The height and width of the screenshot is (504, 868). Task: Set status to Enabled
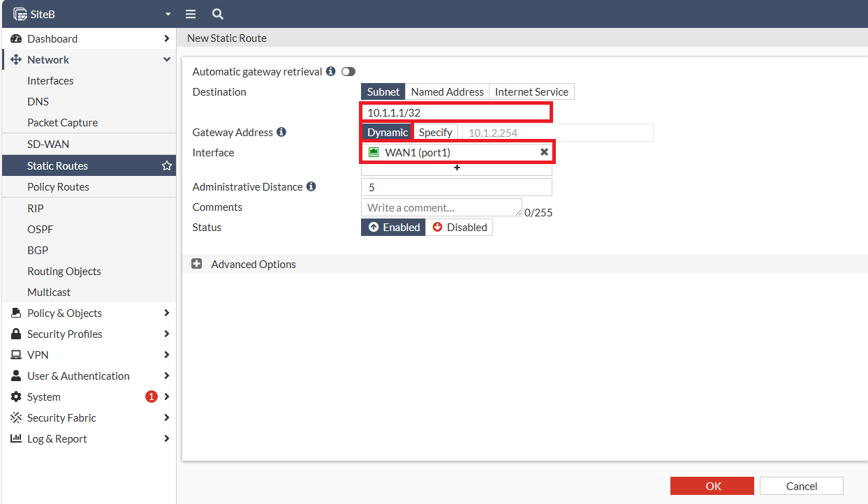[x=393, y=227]
